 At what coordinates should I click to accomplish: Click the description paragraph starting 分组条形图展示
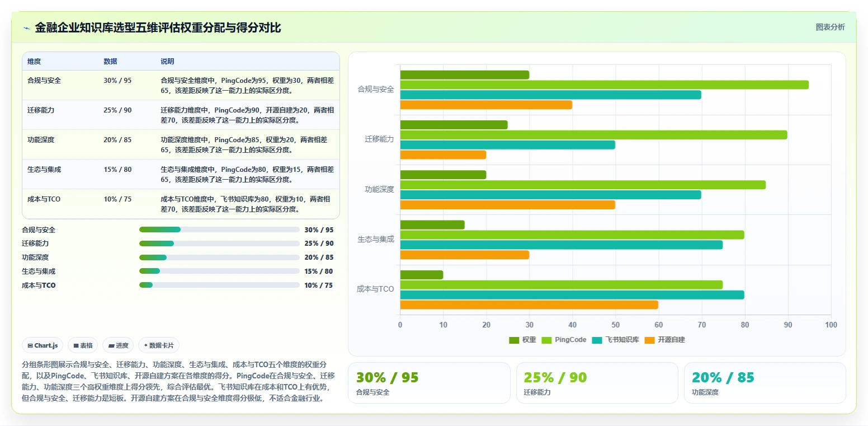coord(178,381)
